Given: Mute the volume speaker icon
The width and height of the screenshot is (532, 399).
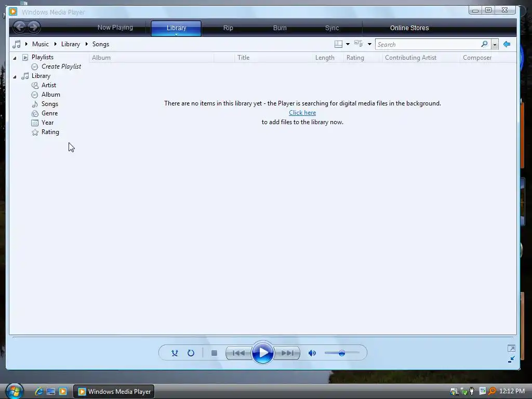Looking at the screenshot, I should (x=312, y=353).
